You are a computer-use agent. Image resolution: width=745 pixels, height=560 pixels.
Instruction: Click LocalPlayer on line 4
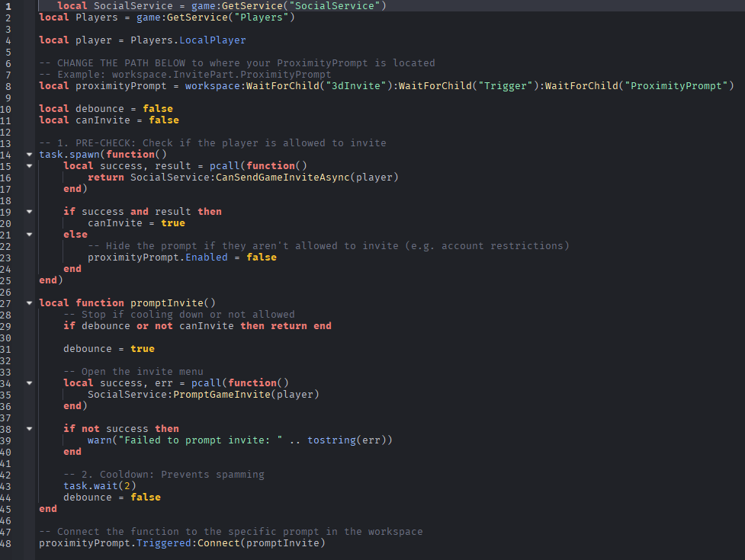[x=213, y=40]
